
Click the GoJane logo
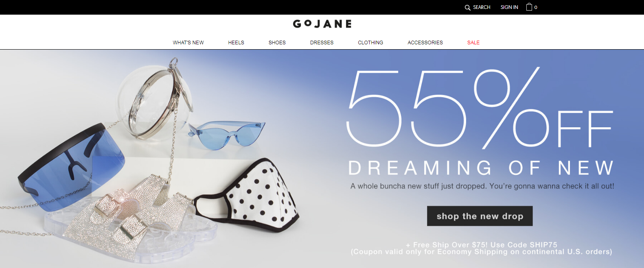322,24
